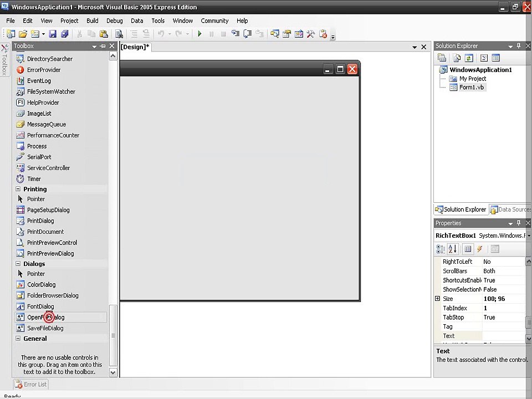Open the Project menu
Image resolution: width=532 pixels, height=399 pixels.
point(69,21)
